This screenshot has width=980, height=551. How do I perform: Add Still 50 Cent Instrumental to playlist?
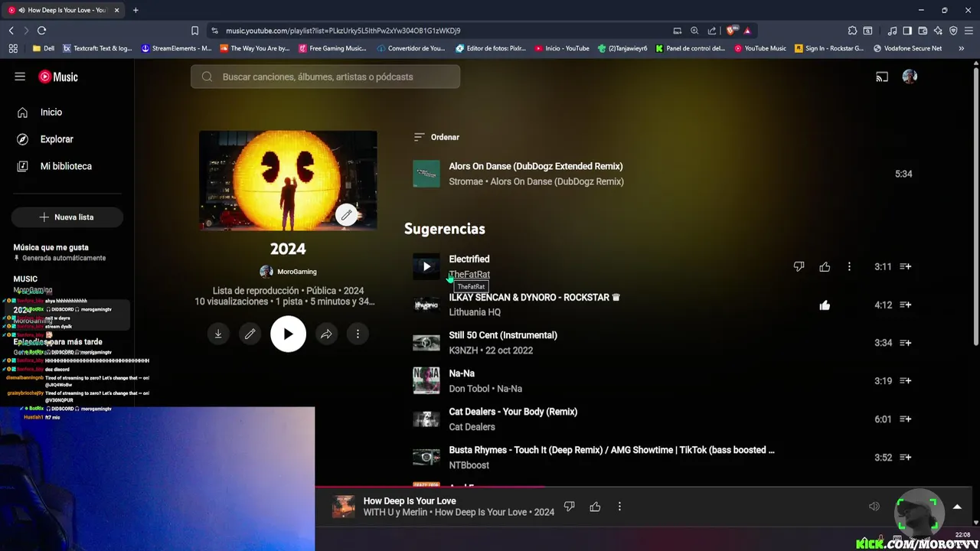[x=905, y=343]
